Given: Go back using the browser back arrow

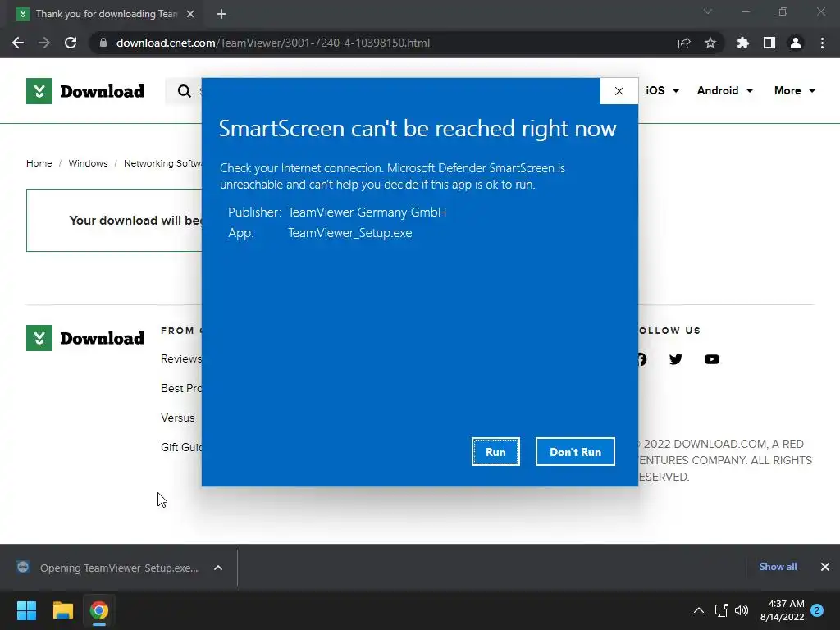Looking at the screenshot, I should 18,43.
